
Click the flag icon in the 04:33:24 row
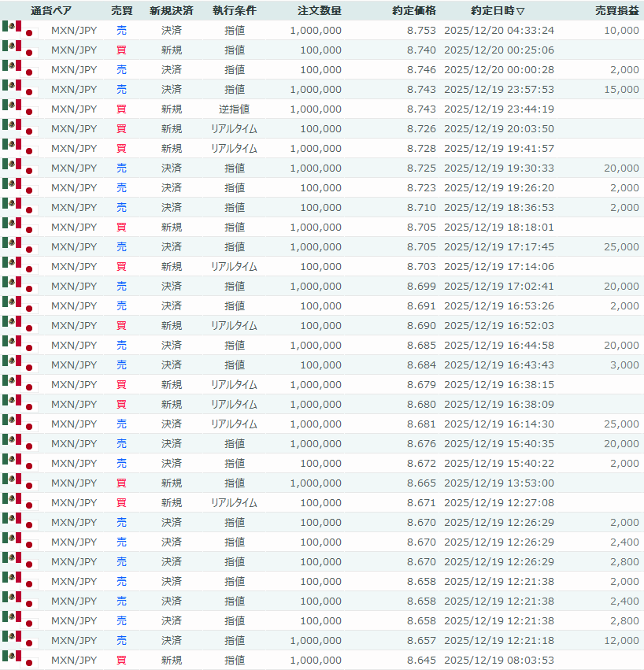point(19,30)
